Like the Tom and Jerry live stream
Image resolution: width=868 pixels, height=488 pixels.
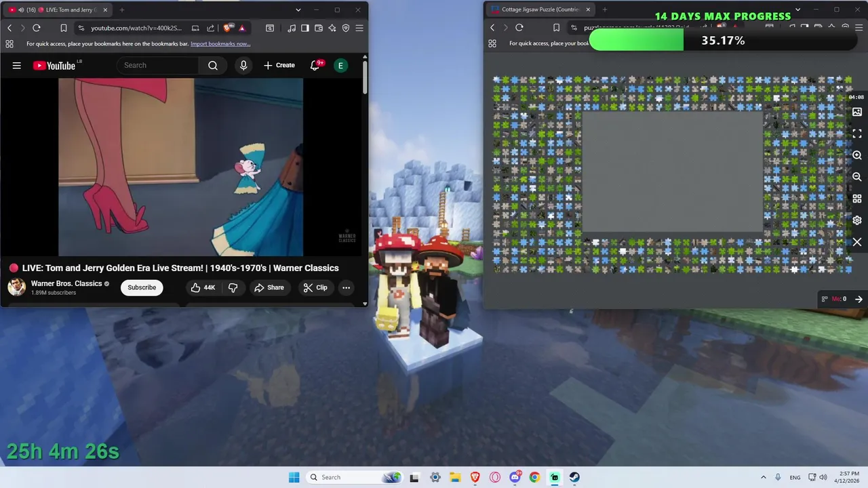(203, 287)
